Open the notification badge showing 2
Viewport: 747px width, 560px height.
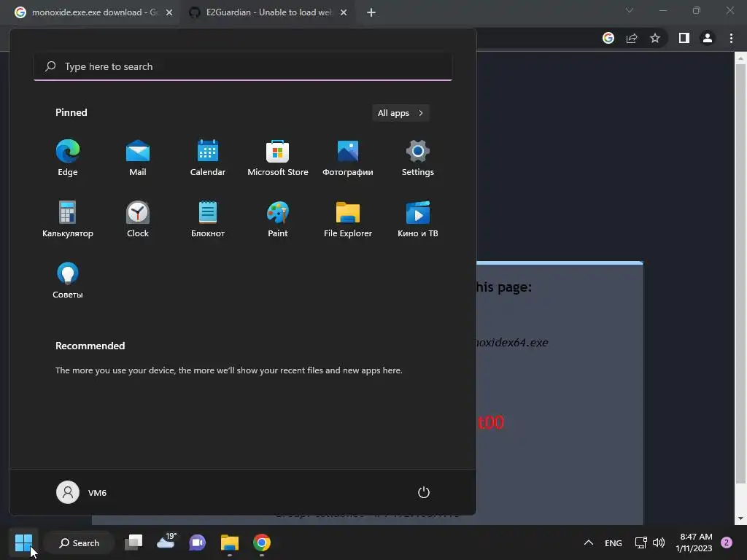pos(727,542)
